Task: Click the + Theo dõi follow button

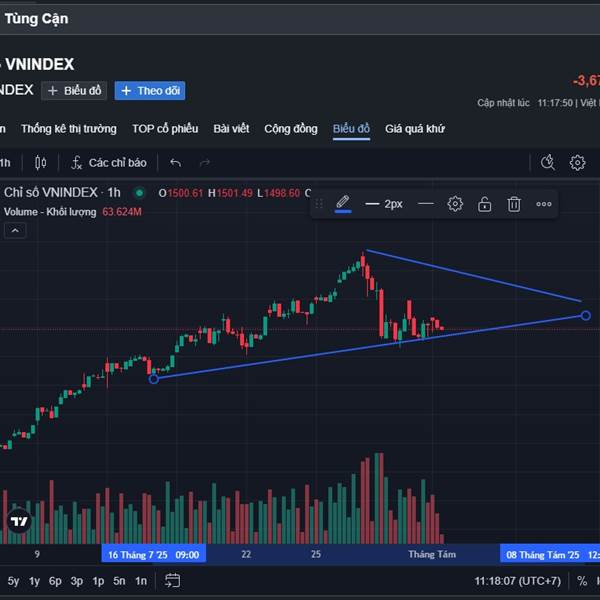Action: pos(150,91)
